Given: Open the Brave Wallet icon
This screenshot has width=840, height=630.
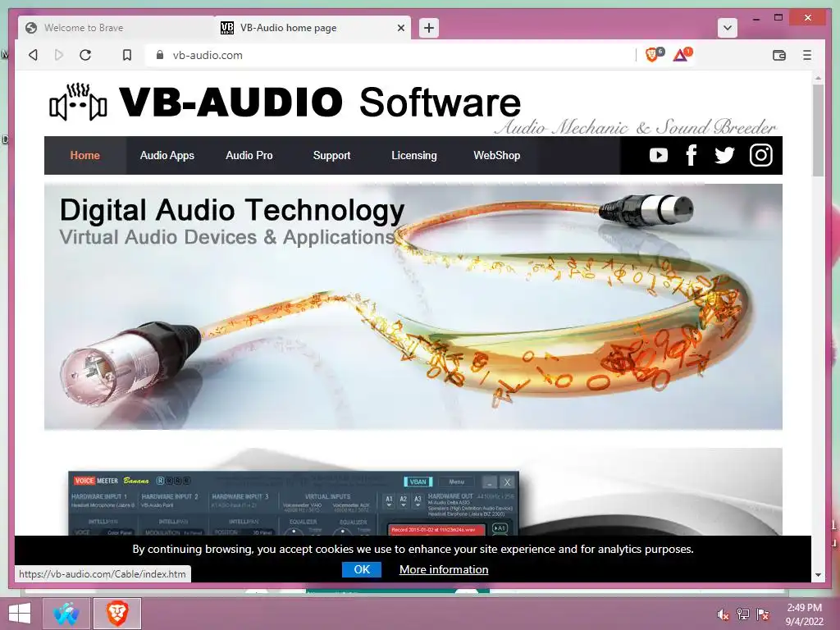Looking at the screenshot, I should tap(779, 55).
